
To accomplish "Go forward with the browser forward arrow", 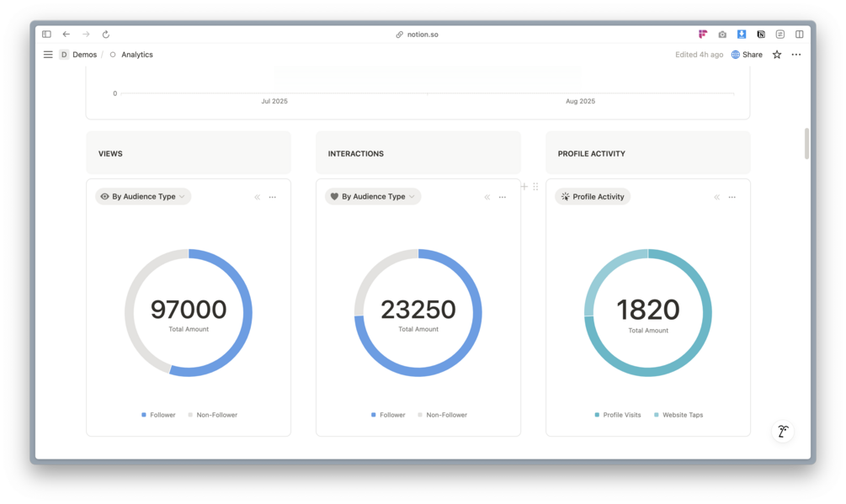I will (86, 34).
